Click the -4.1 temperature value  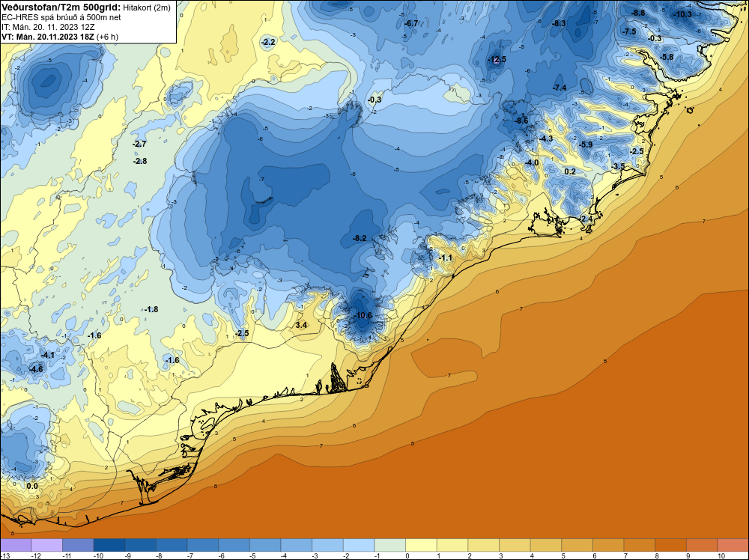(x=47, y=355)
